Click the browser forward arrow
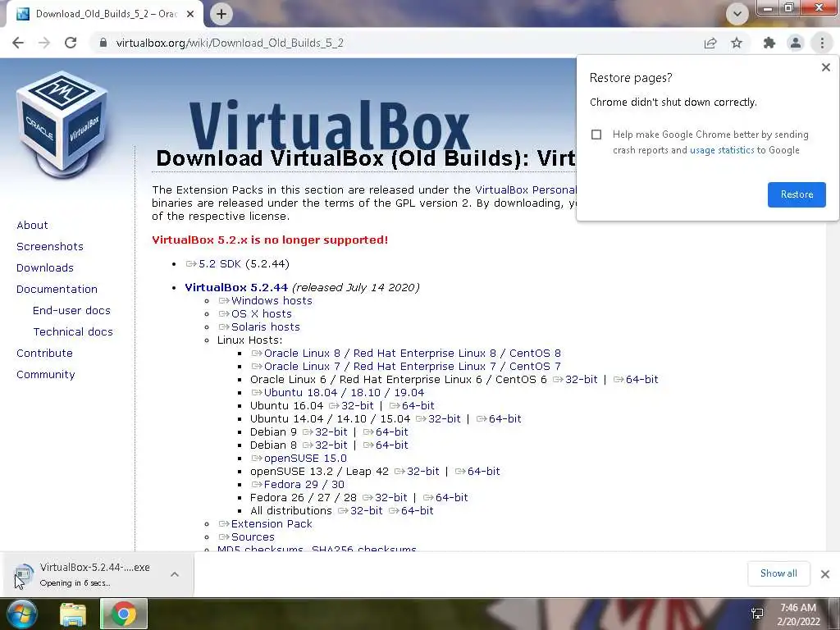840x630 pixels. coord(44,43)
